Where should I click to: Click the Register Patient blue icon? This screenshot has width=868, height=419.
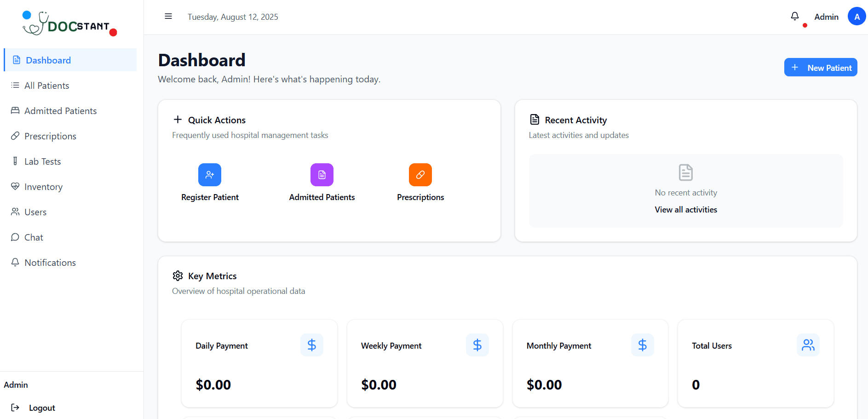pyautogui.click(x=210, y=175)
